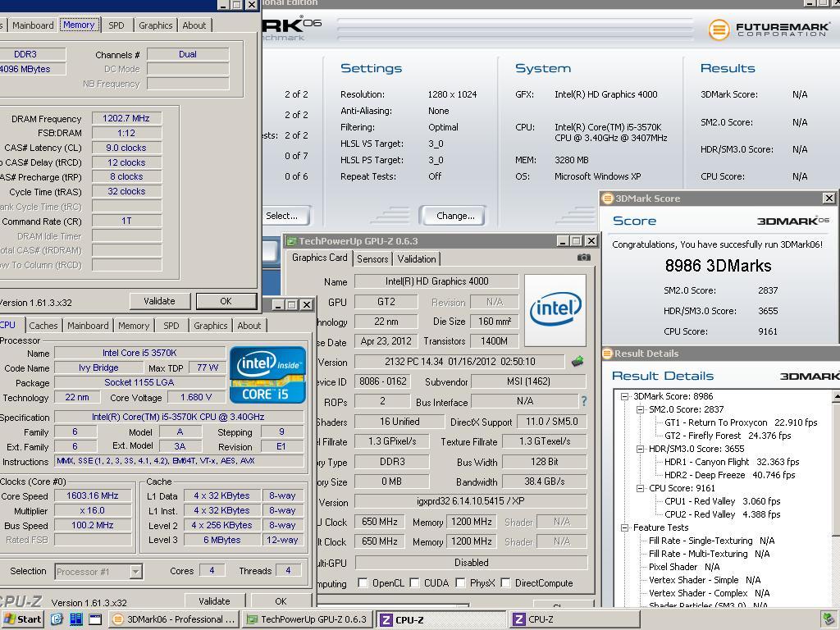Open the Processor #1 selection dropdown
Viewport: 840px width, 630px height.
click(135, 572)
